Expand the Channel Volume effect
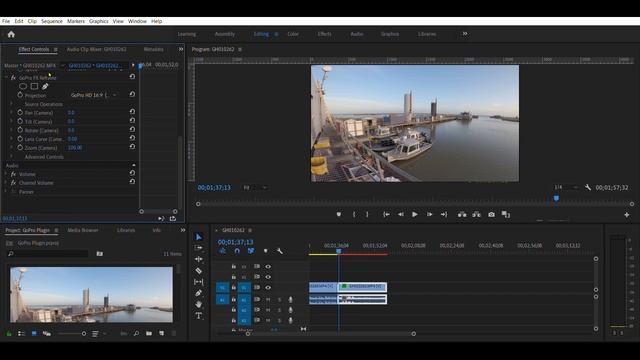The image size is (640, 360). (x=6, y=183)
